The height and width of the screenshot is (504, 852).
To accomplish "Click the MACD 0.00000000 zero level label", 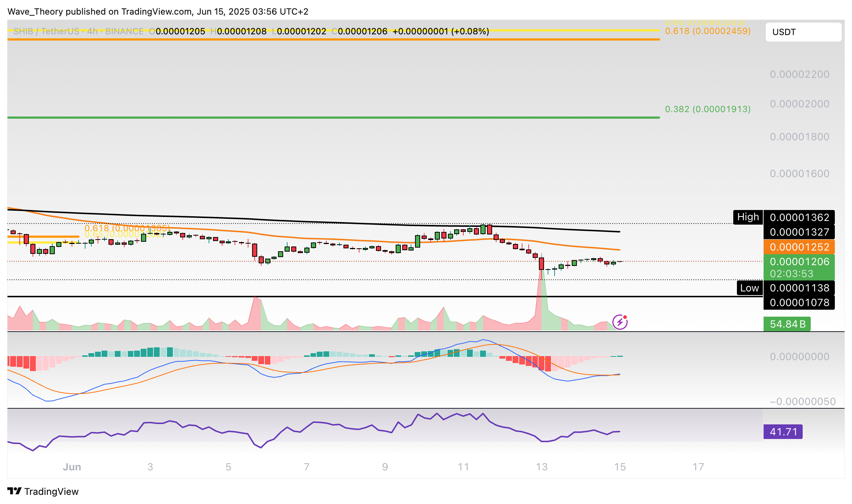I will tap(799, 356).
